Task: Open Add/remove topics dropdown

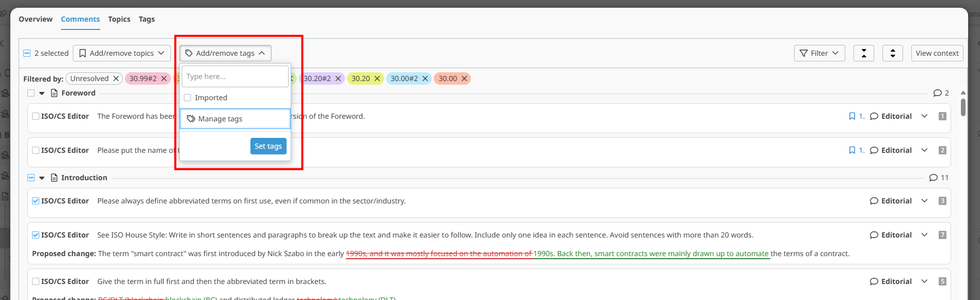Action: (121, 53)
